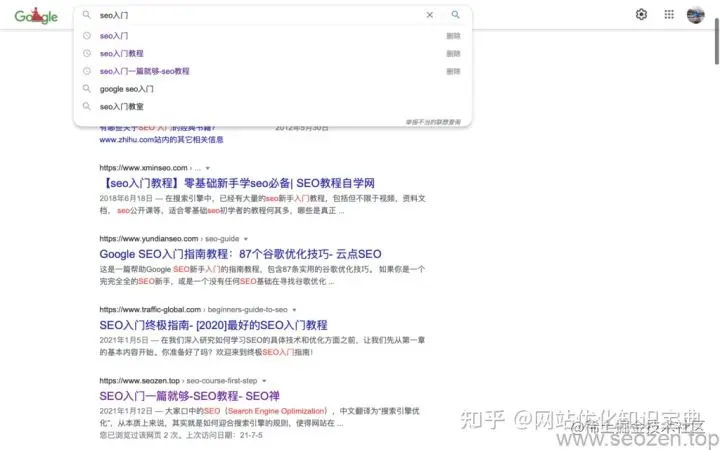Select the suggestion "google seo入门"
Screen dimensions: 720x450
126,89
